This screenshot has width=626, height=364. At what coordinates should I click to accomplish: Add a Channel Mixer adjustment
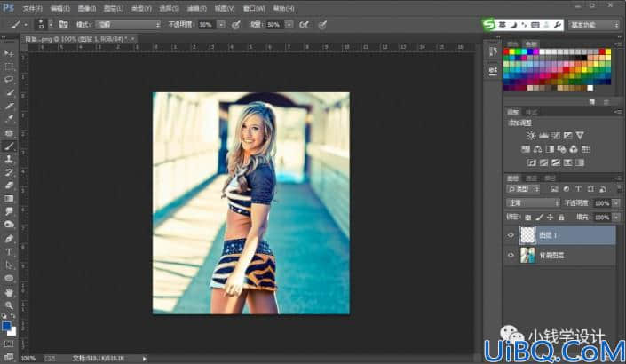tap(574, 149)
